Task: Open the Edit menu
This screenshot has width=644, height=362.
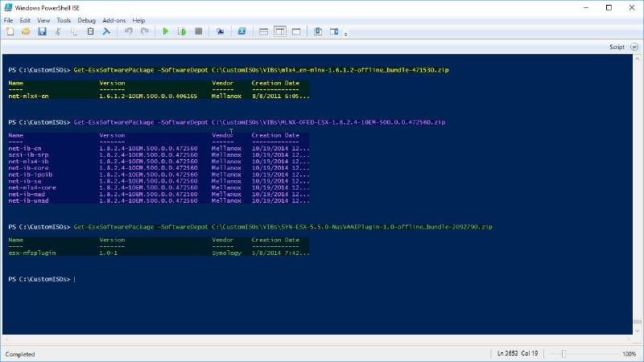Action: point(25,21)
